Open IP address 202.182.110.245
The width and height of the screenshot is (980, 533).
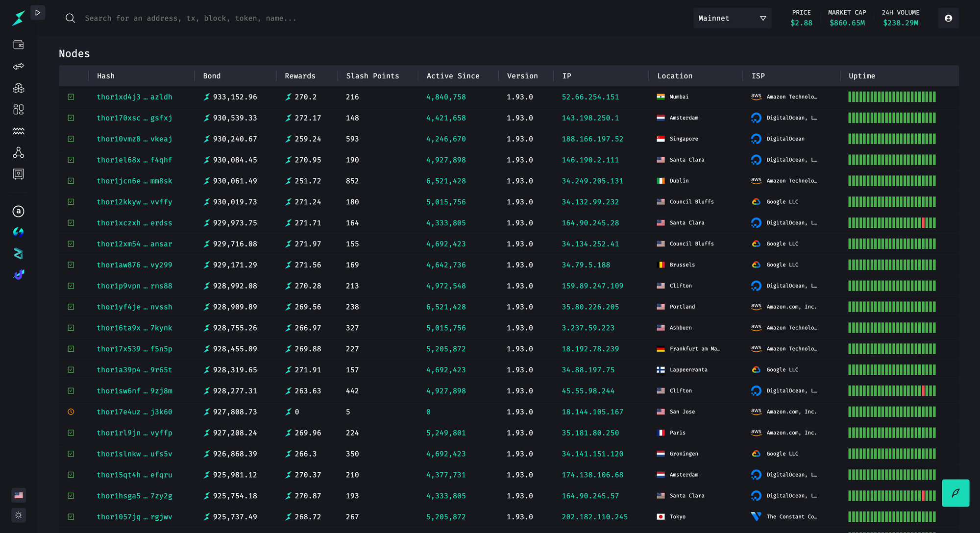pos(594,517)
